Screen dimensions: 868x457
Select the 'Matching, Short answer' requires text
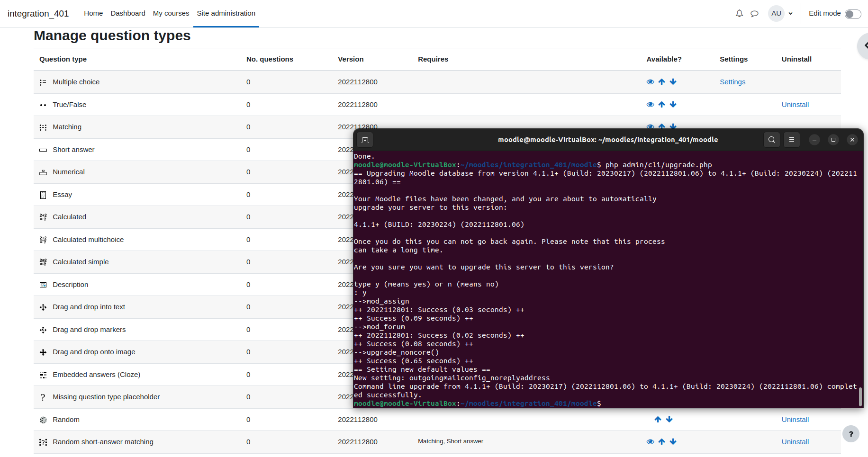(x=451, y=441)
